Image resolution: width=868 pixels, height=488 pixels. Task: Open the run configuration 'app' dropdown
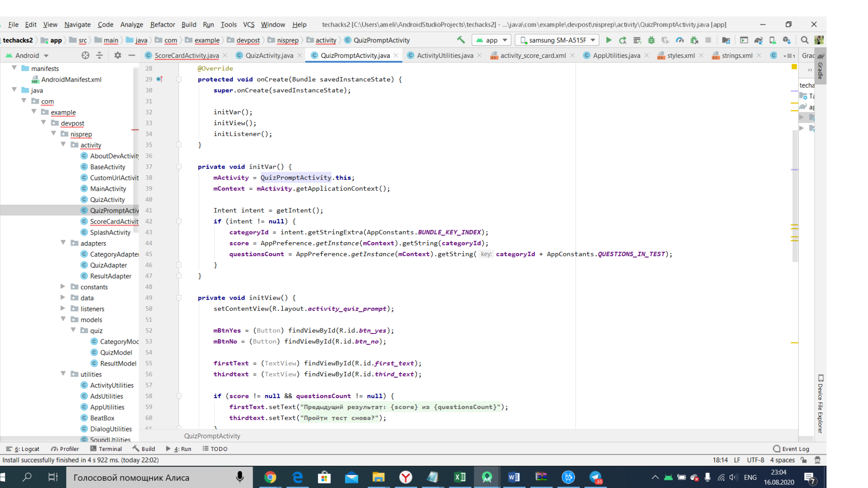(492, 40)
